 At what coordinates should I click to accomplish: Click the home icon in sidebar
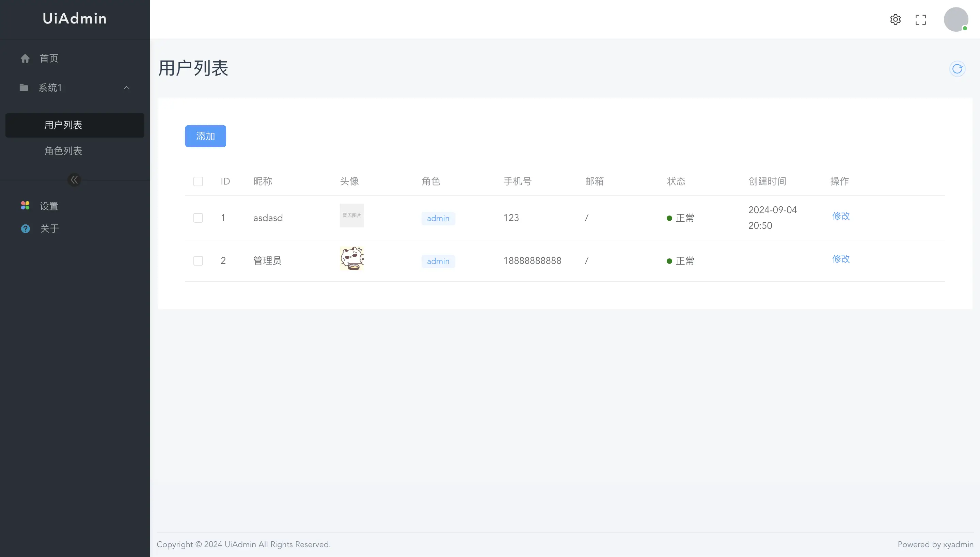click(x=25, y=58)
